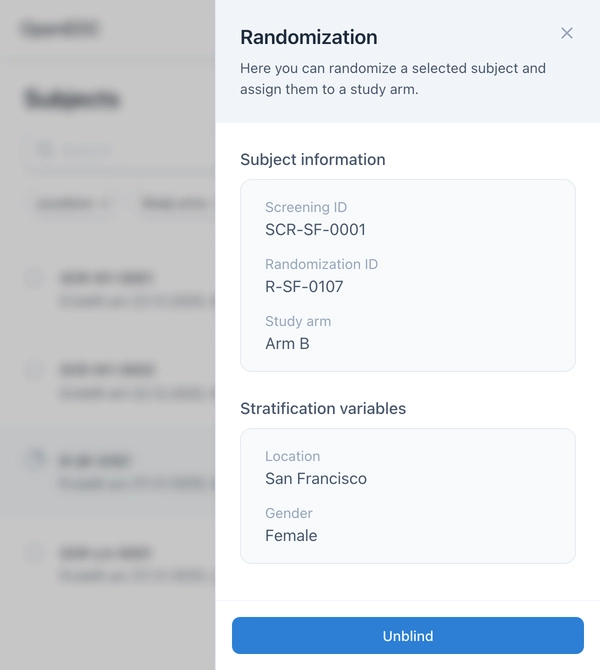600x670 pixels.
Task: Tick the first subject row checkbox
Action: tap(35, 278)
